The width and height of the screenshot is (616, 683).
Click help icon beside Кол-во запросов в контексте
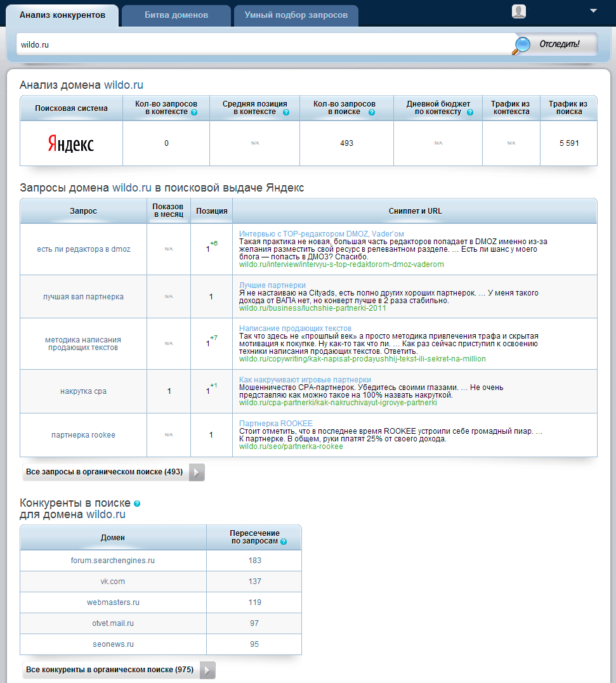194,112
